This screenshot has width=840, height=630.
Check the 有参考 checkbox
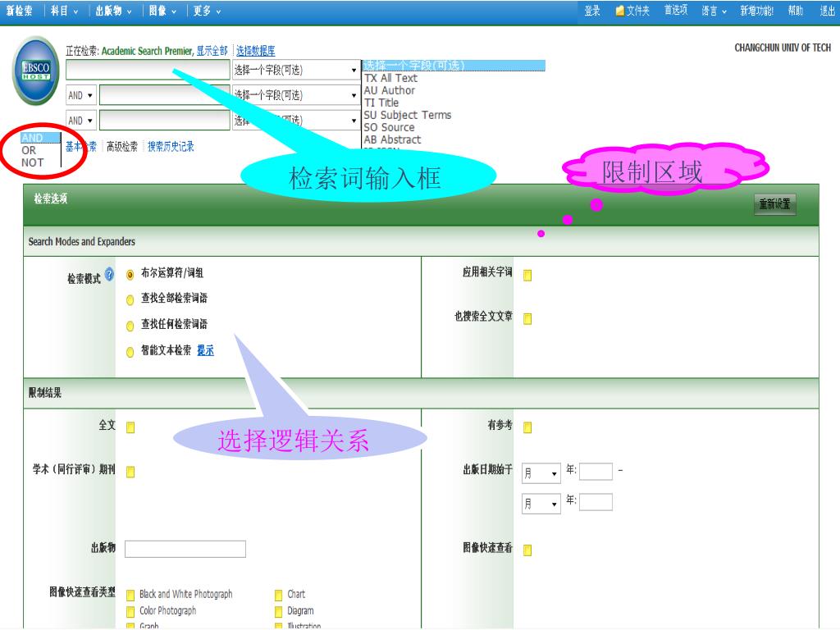[527, 427]
